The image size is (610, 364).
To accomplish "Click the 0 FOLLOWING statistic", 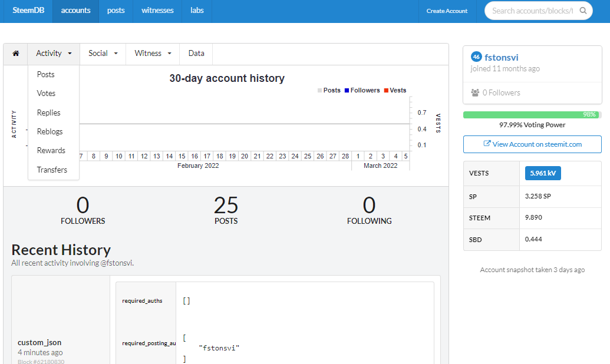I will point(369,210).
